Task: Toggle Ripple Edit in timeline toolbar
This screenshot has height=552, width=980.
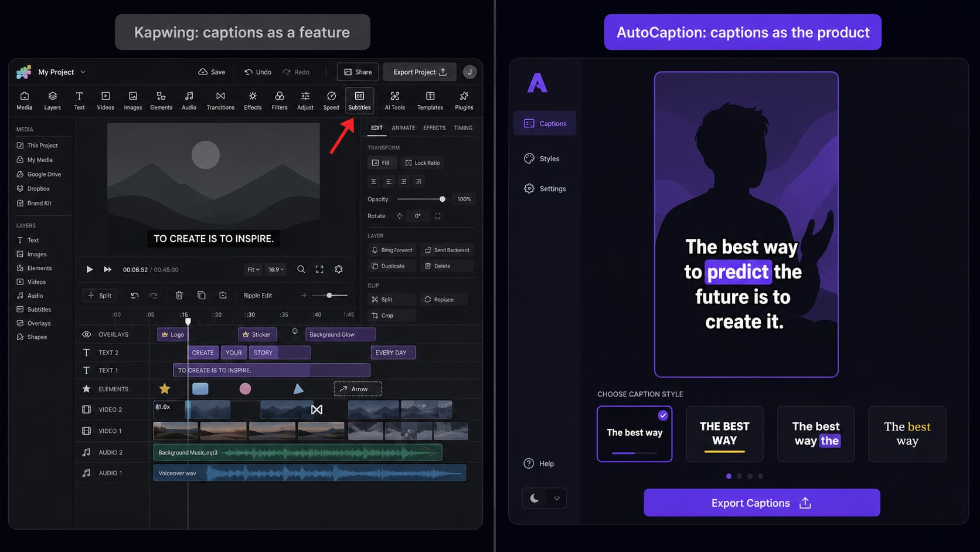Action: pos(257,296)
